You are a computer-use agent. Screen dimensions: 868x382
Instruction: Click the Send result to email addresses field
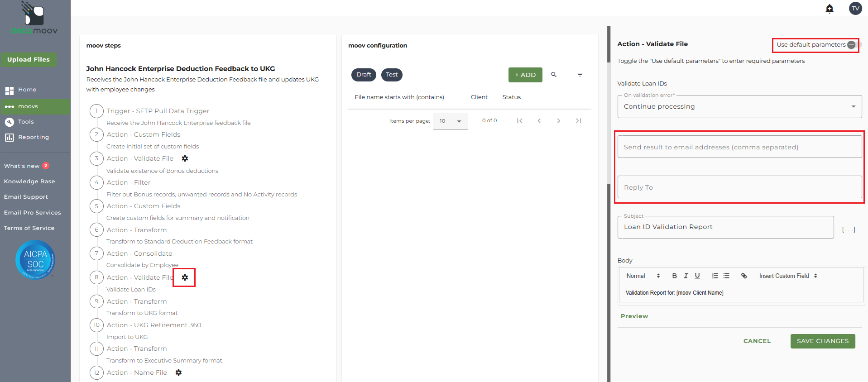pos(739,147)
